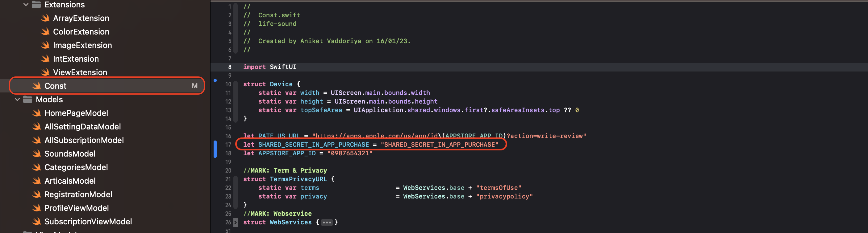Click the "SHARED_SECRET_IN_APP_PURCHASE" string value

click(439, 145)
